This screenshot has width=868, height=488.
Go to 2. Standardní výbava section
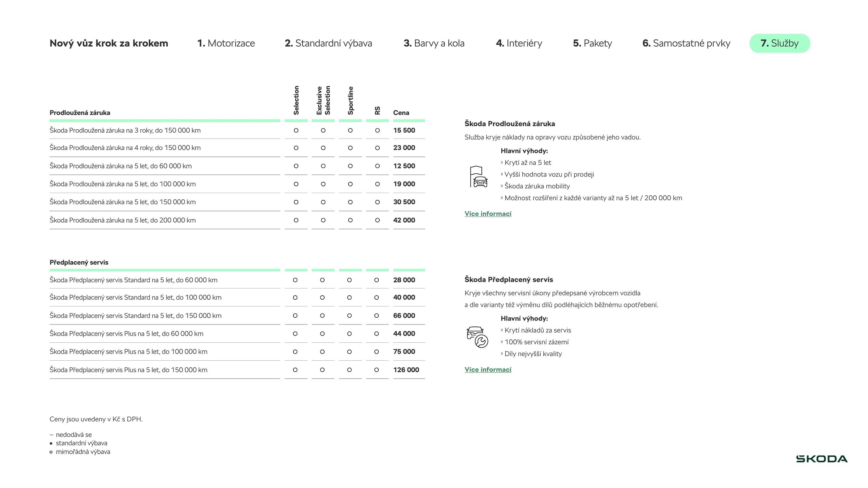tap(328, 43)
